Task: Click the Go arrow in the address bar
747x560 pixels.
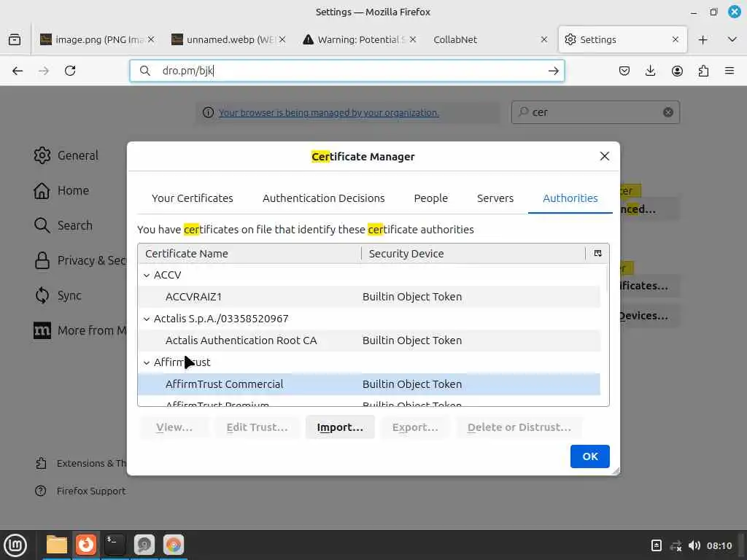Action: point(553,71)
